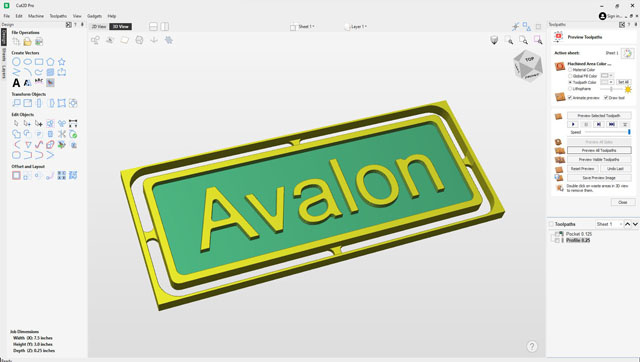640x362 pixels.
Task: Click the preview animation Speed slider
Action: click(x=607, y=132)
